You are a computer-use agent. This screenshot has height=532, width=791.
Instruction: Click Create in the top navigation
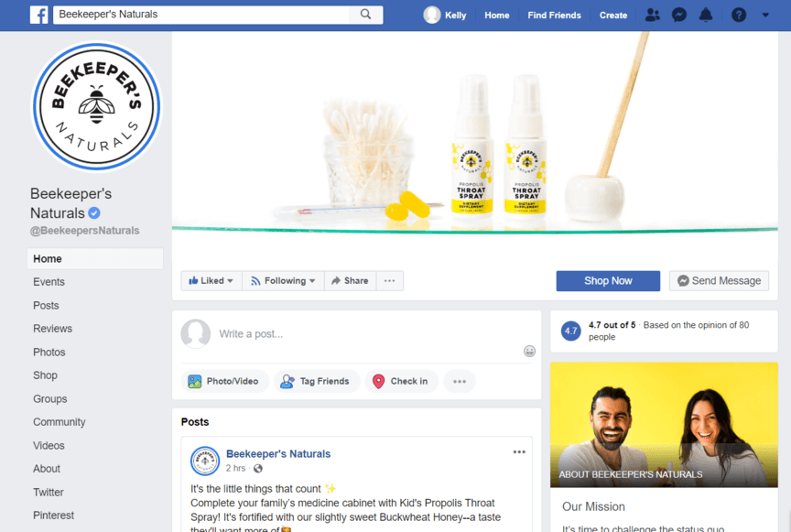tap(612, 16)
